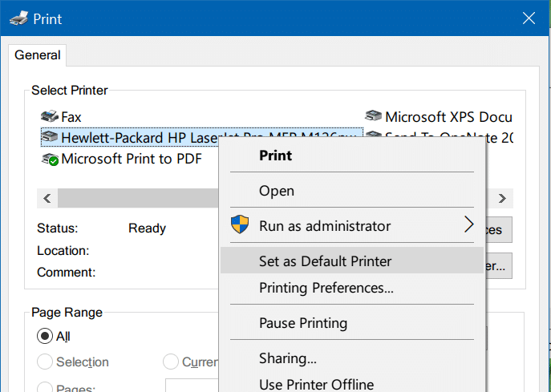Viewport: 551px width, 392px height.
Task: Select the Fax printer icon
Action: (50, 116)
